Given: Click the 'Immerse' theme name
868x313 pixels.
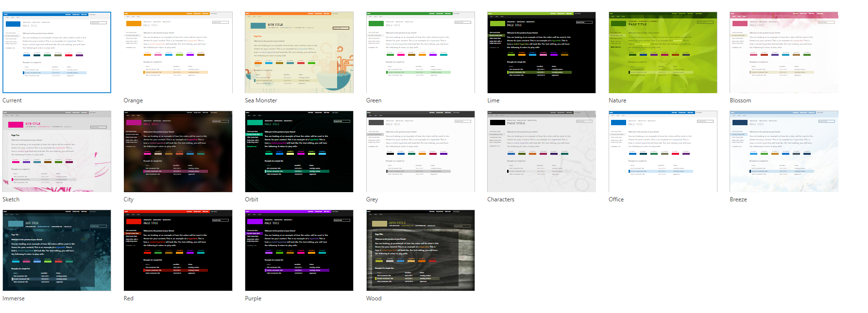Looking at the screenshot, I should click(x=14, y=298).
